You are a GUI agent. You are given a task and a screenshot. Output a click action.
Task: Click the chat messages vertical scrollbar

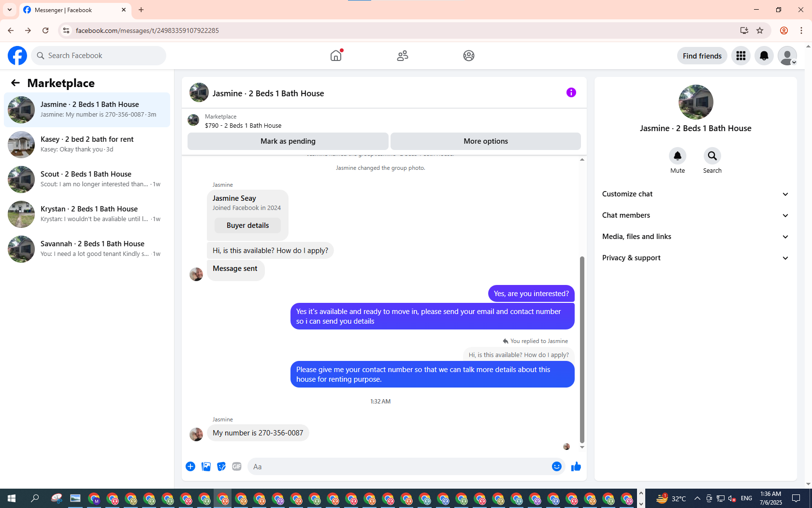pos(582,349)
